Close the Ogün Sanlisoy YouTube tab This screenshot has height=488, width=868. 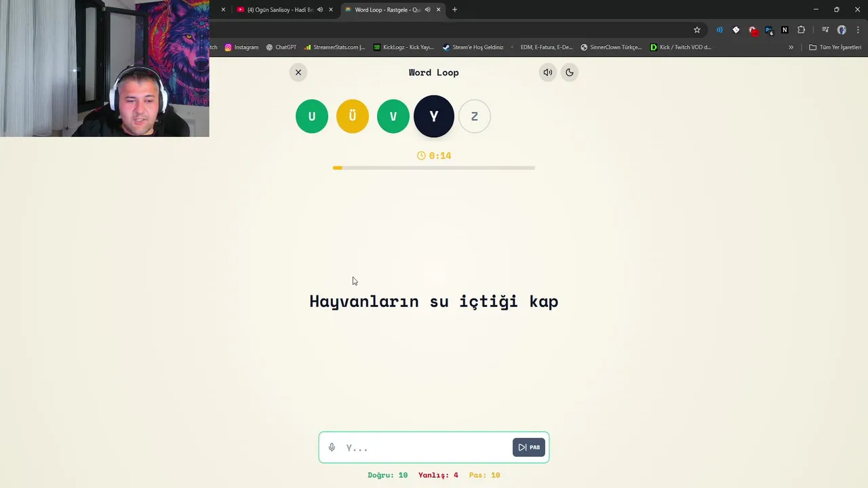(x=331, y=9)
